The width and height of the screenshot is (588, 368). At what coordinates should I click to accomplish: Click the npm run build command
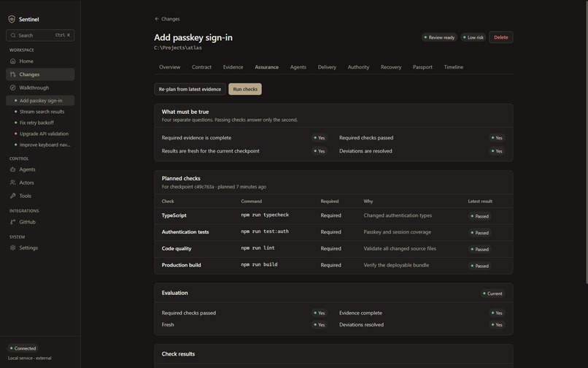pos(259,264)
